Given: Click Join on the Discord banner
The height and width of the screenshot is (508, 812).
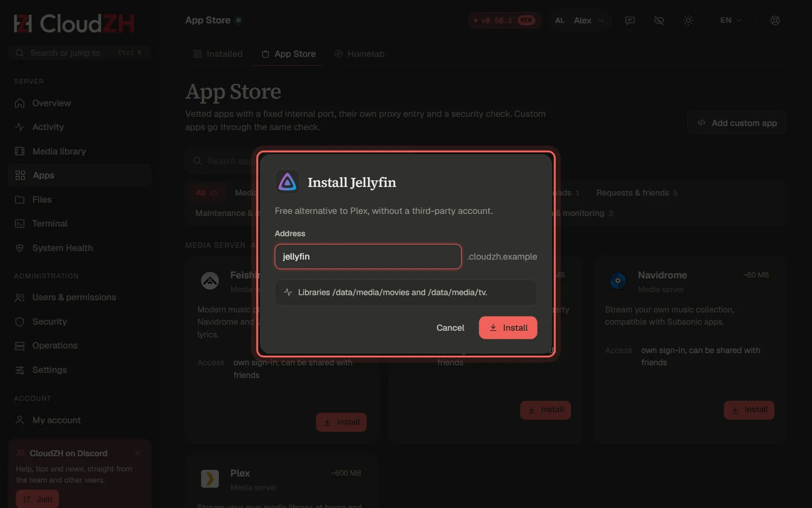Looking at the screenshot, I should [38, 499].
